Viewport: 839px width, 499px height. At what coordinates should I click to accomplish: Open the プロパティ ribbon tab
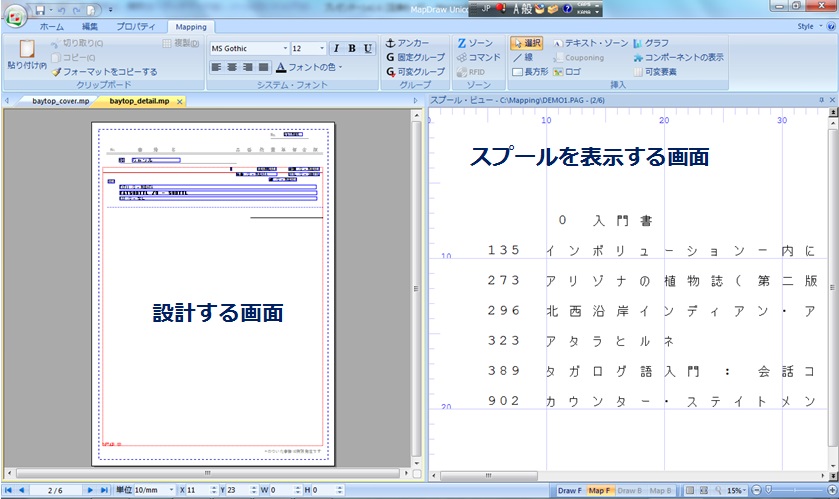point(135,26)
